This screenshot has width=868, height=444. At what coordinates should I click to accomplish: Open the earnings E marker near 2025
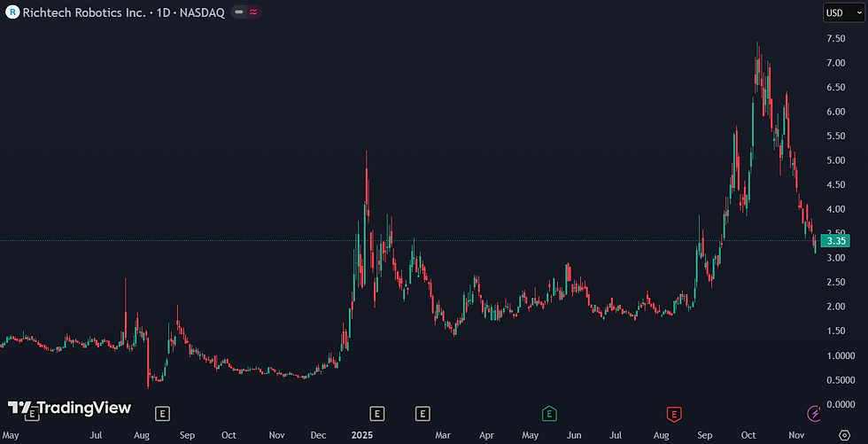click(x=377, y=412)
